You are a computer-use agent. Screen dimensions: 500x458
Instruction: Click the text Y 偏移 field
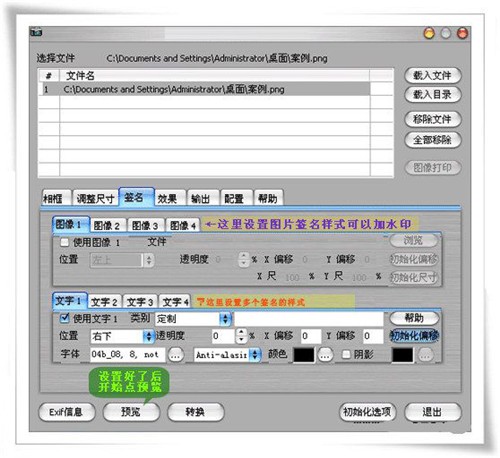[x=373, y=336]
